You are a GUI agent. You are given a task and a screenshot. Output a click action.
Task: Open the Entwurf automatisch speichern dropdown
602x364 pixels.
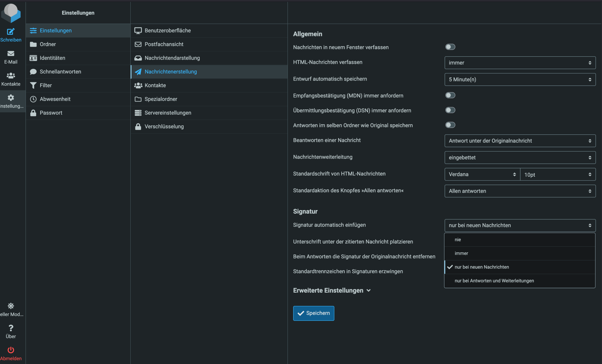[520, 79]
